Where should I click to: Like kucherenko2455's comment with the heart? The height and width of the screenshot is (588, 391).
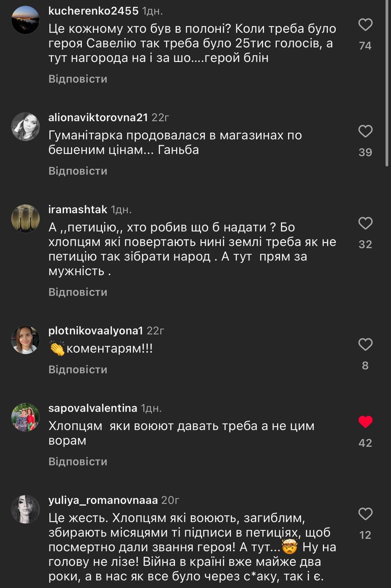point(365,25)
